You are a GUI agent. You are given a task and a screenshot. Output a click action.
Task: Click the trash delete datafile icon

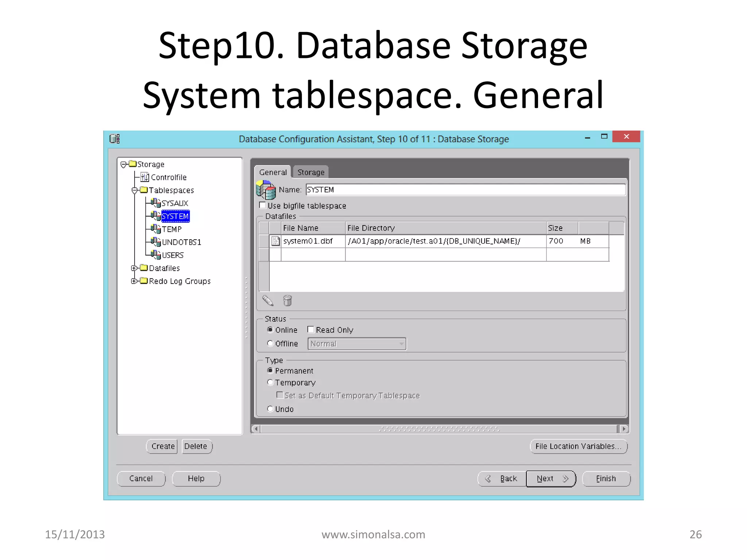click(288, 301)
